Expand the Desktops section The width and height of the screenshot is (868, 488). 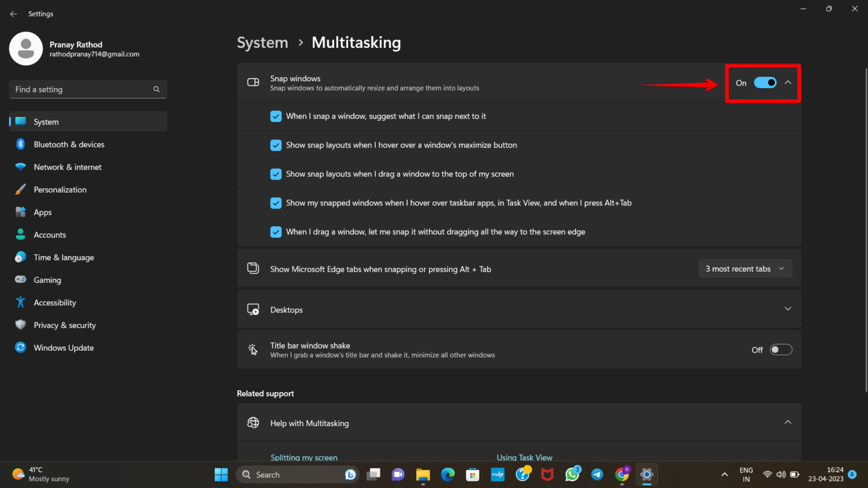788,309
